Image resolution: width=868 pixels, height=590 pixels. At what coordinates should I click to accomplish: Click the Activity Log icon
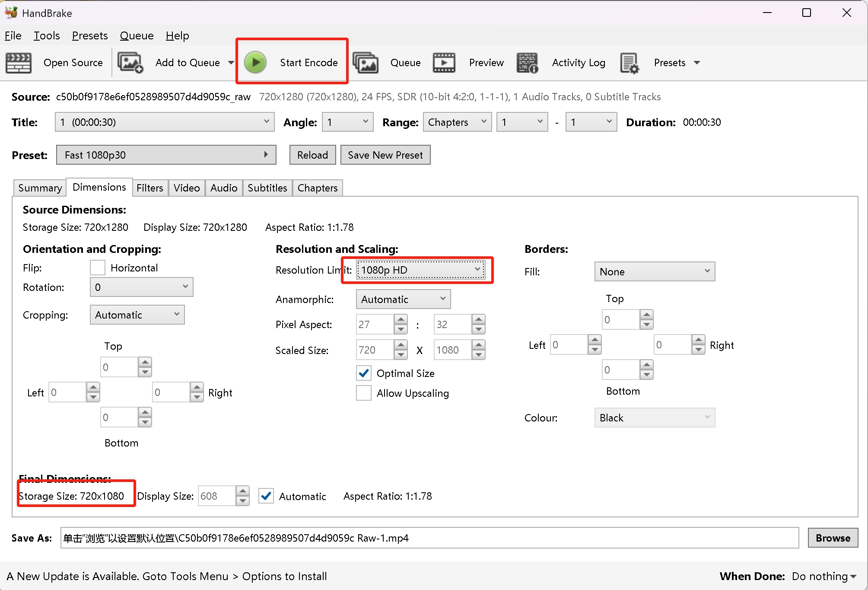pos(527,63)
